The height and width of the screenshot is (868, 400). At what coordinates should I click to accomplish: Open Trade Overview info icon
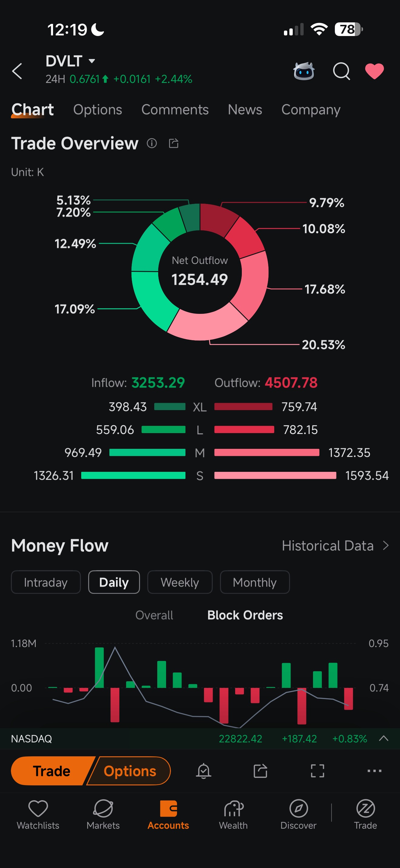[x=152, y=143]
